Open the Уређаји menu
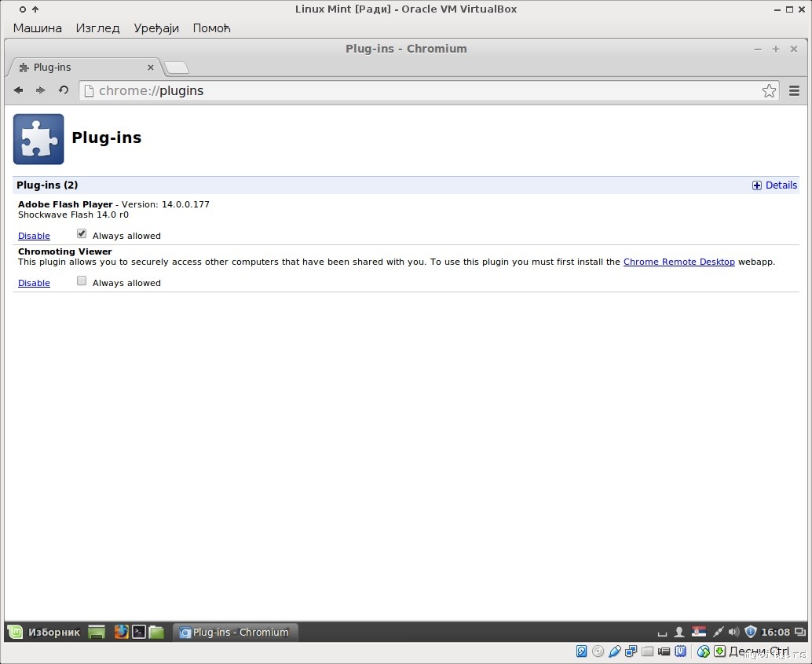 tap(155, 28)
